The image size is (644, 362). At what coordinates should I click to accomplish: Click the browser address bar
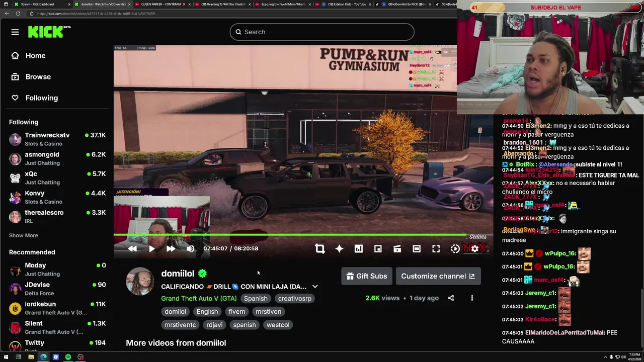242,14
